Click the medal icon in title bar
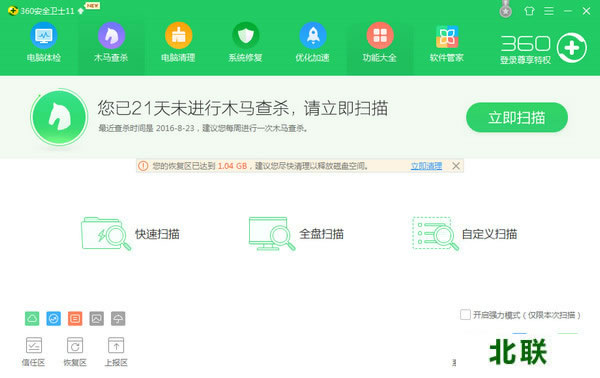Screen dimensions: 600x378 pyautogui.click(x=506, y=9)
